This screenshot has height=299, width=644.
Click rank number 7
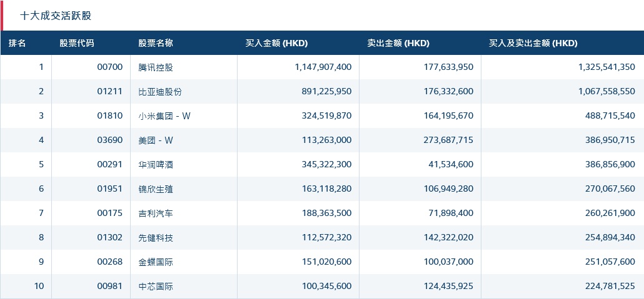[x=41, y=213]
